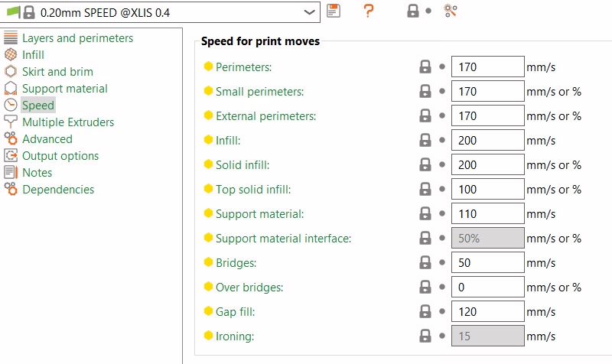Click the Output options sidebar icon

11,156
